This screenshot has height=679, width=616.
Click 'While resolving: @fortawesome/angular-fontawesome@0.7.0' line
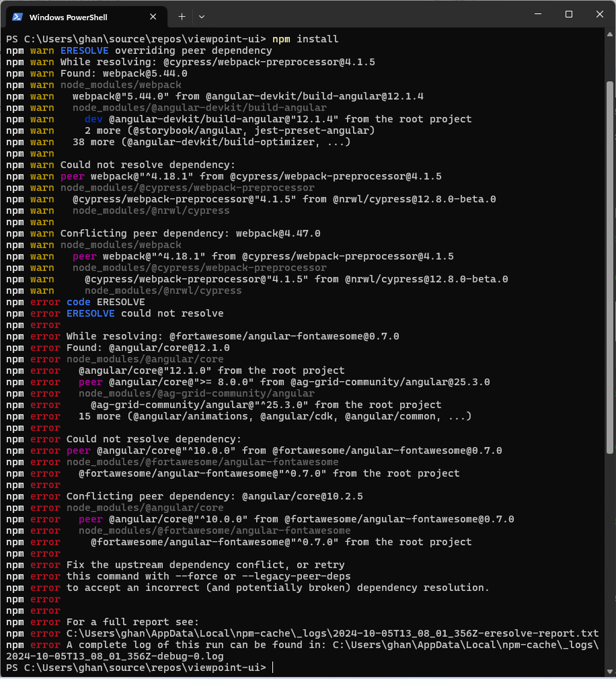[x=233, y=336]
